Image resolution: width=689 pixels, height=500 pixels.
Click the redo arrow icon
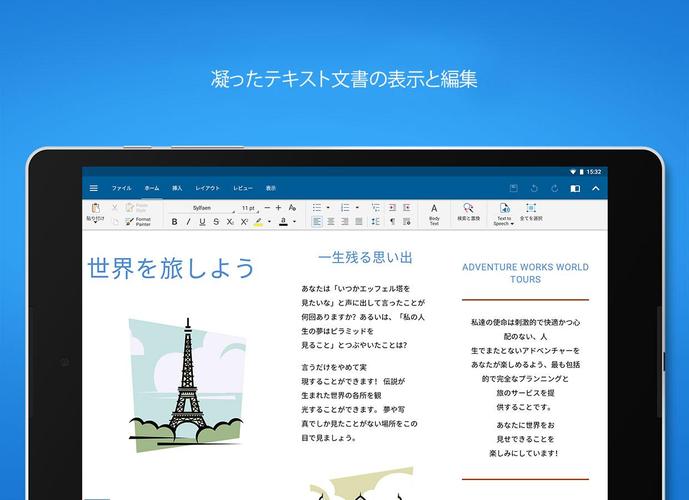click(555, 188)
